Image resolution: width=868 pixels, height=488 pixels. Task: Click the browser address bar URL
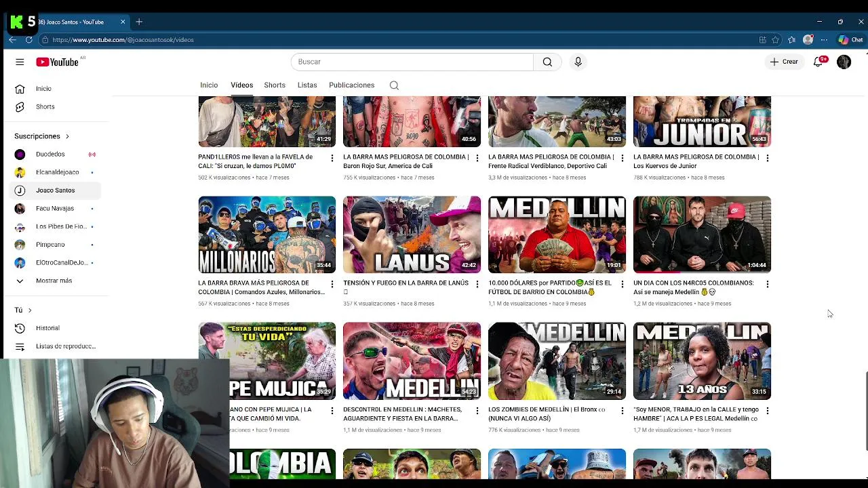[123, 40]
